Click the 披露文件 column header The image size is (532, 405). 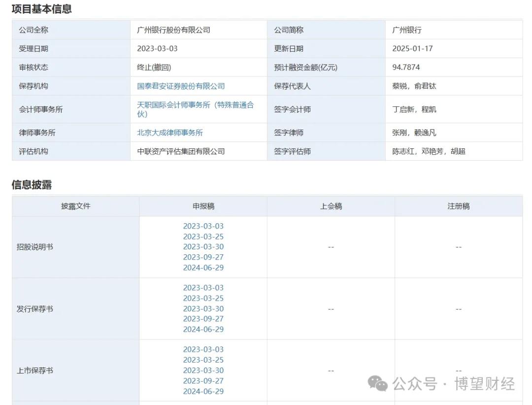(x=76, y=206)
